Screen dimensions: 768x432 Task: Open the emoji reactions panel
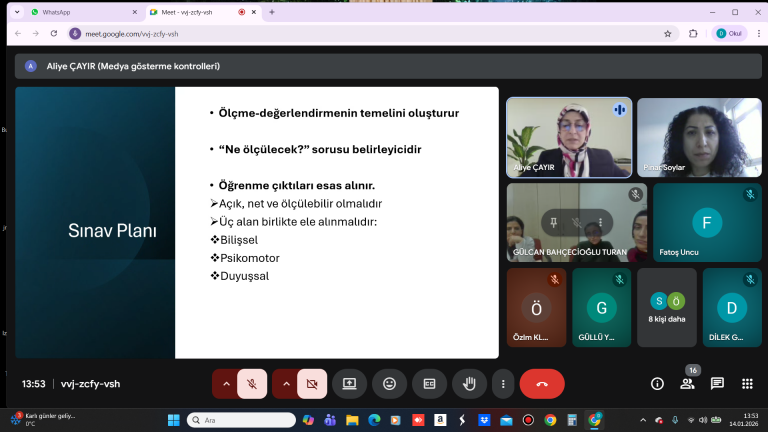click(389, 383)
